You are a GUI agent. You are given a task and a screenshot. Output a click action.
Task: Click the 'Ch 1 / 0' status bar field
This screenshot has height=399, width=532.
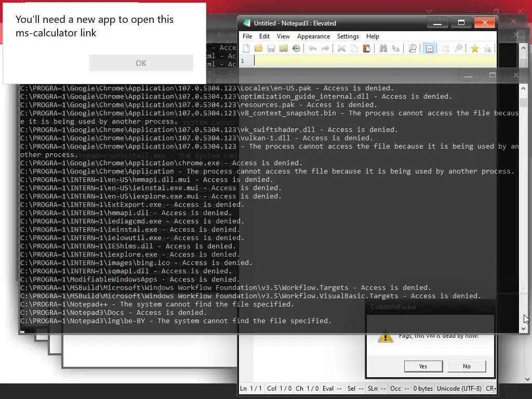click(307, 389)
